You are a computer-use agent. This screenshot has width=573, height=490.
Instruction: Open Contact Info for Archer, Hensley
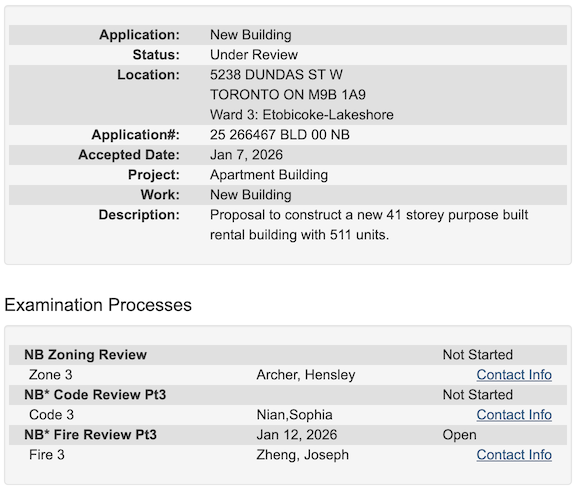[x=514, y=375]
